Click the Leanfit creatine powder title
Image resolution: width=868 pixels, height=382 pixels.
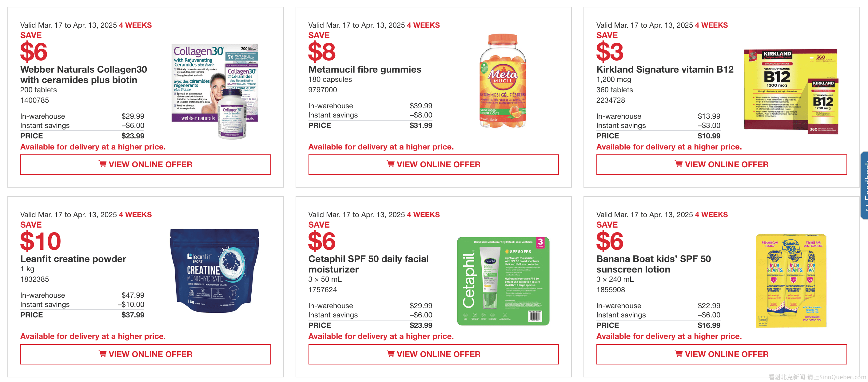[73, 259]
